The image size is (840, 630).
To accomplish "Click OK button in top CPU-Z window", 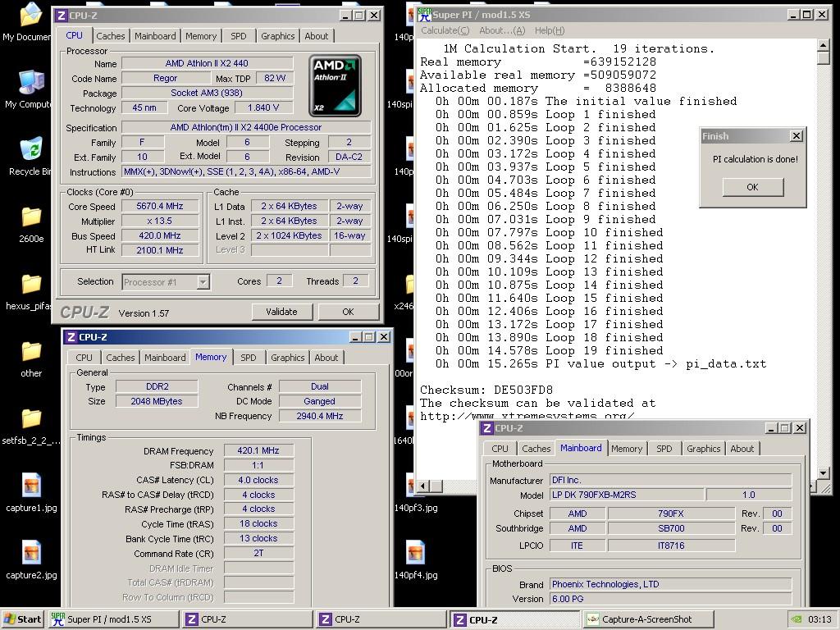I will click(x=348, y=312).
